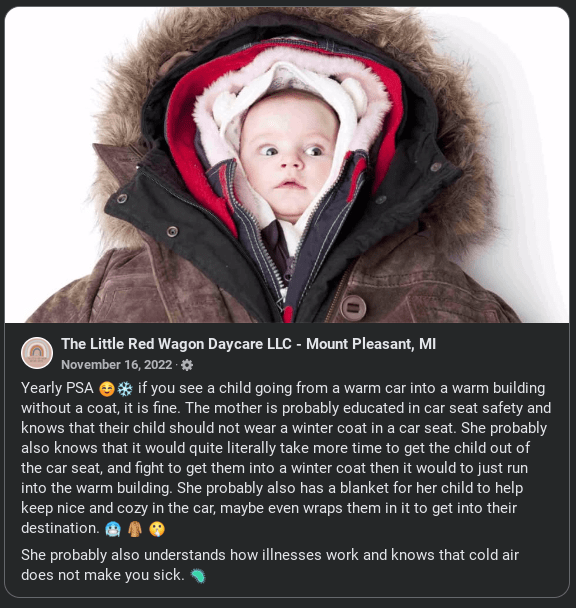Click the cold face emoji after destination
Screen dimensions: 576x608
pos(113,529)
